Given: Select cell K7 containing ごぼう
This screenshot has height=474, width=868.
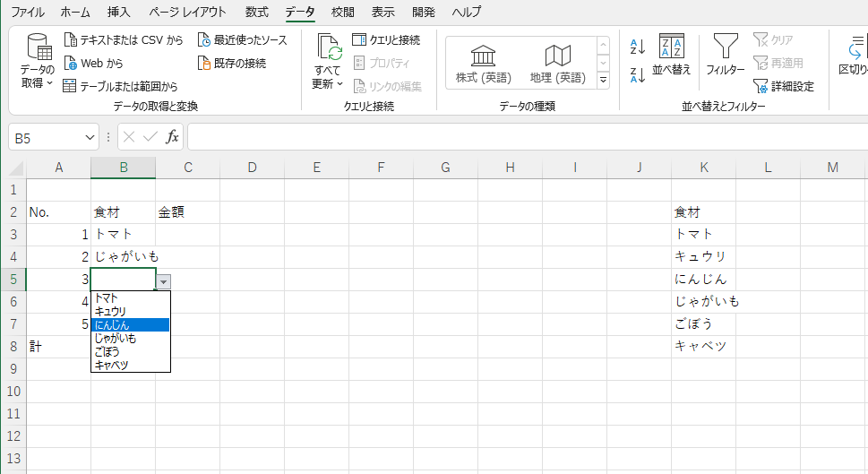Looking at the screenshot, I should 703,324.
